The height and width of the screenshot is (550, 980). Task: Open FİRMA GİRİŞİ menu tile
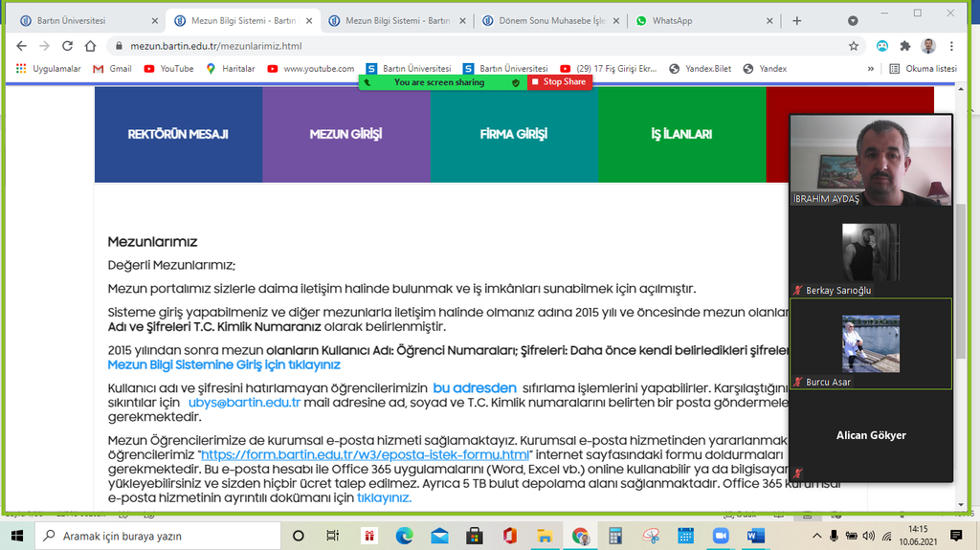(x=514, y=134)
